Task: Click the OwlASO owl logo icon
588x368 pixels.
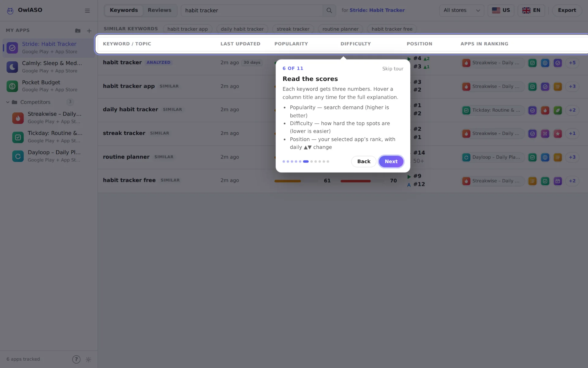Action: (x=10, y=11)
